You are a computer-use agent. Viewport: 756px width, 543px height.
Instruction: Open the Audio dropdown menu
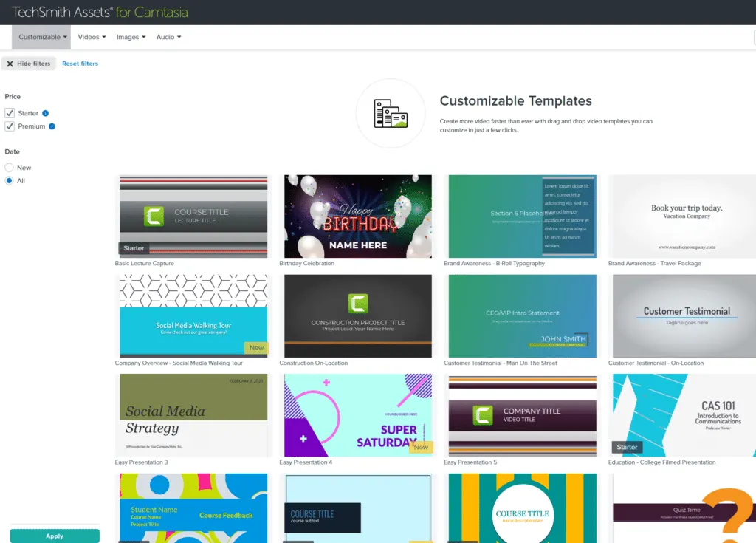click(x=168, y=37)
